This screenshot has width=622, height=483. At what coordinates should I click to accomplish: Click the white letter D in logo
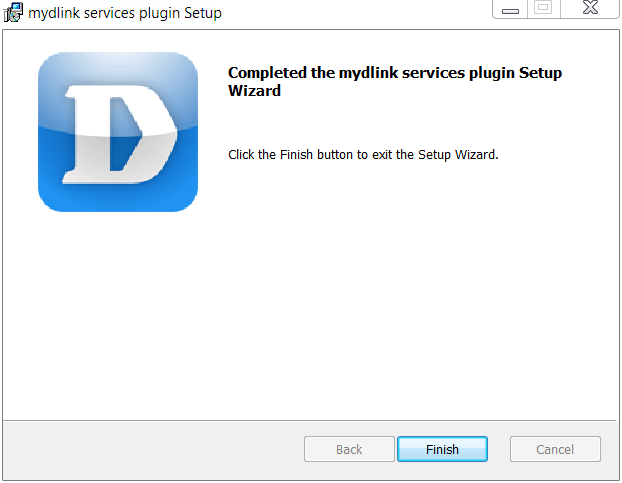point(120,134)
